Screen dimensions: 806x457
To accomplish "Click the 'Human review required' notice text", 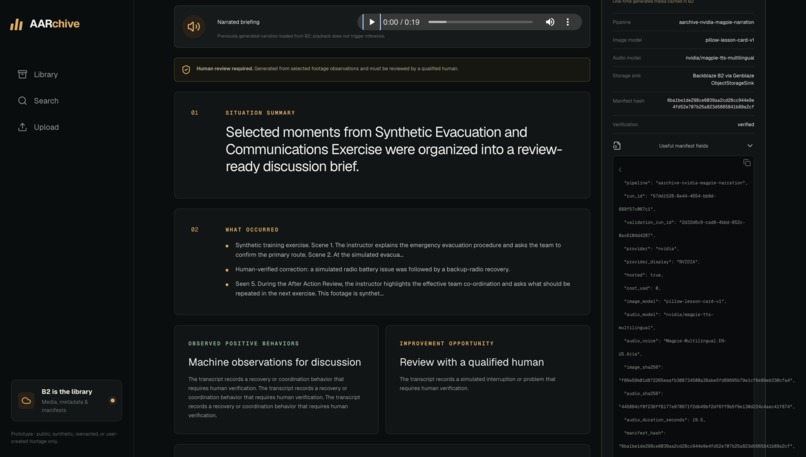I will tap(327, 68).
